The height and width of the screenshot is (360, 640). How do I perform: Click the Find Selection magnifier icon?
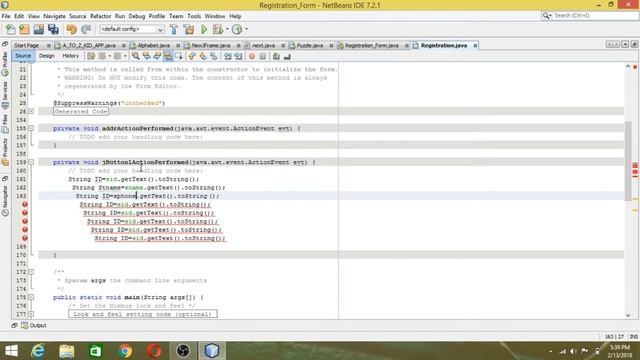click(136, 56)
